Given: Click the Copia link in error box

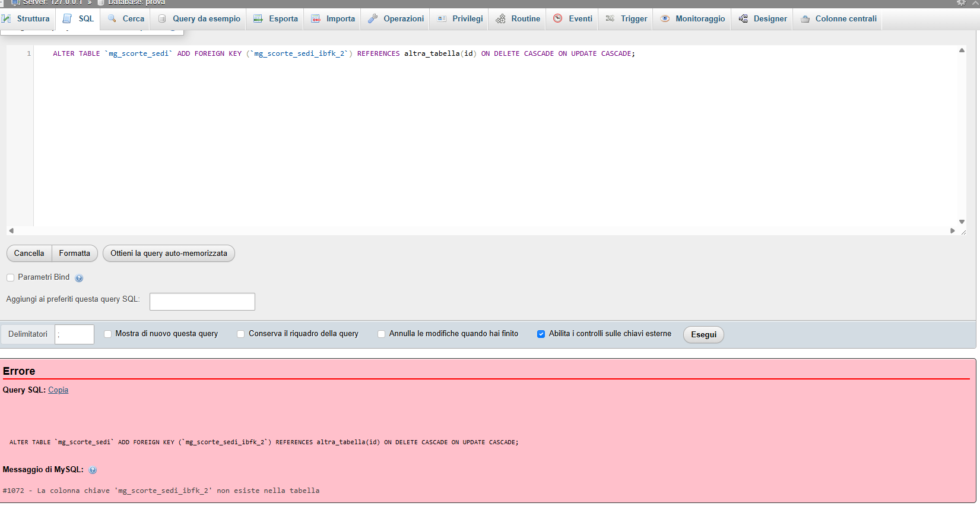Looking at the screenshot, I should 58,390.
